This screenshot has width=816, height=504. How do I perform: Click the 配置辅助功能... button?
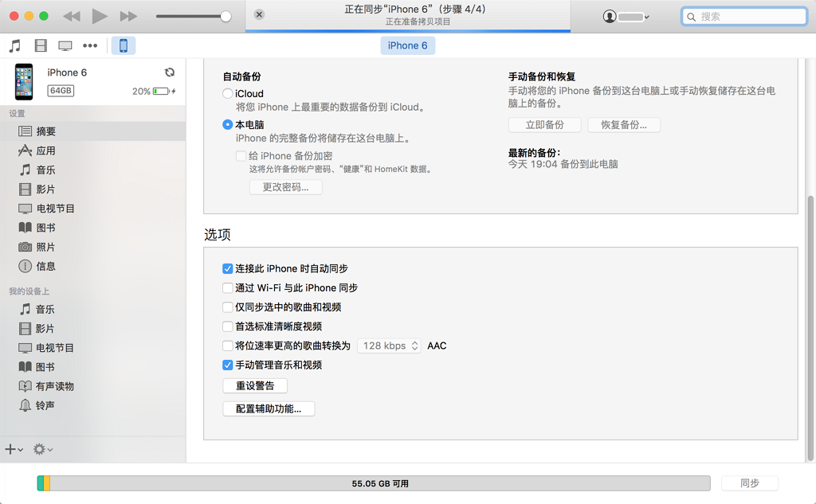[x=269, y=408]
